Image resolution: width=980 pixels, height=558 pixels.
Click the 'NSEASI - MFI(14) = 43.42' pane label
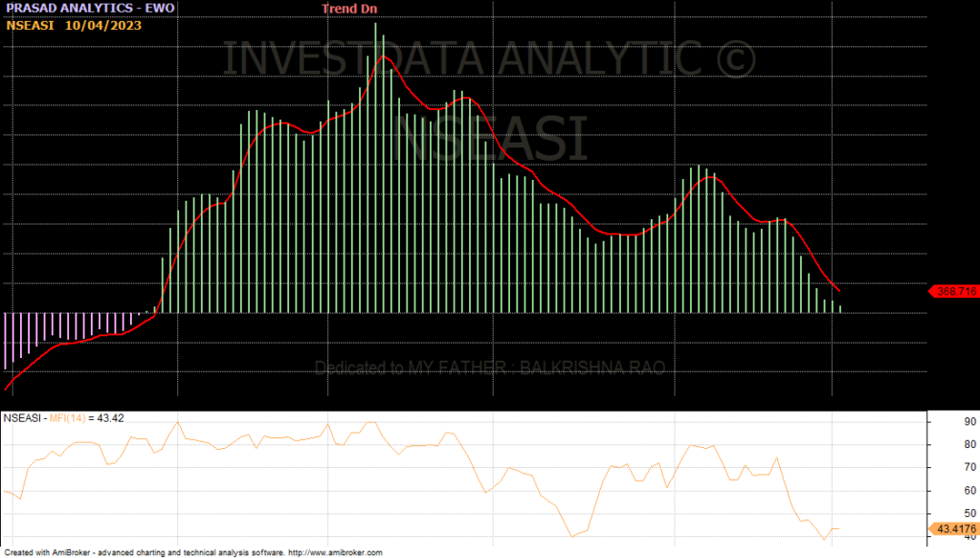pos(64,417)
